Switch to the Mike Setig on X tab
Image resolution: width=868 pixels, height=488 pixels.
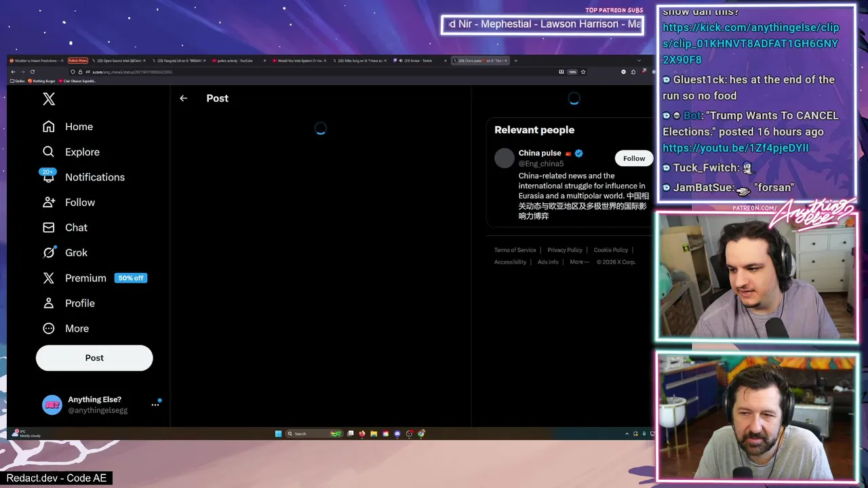(359, 60)
